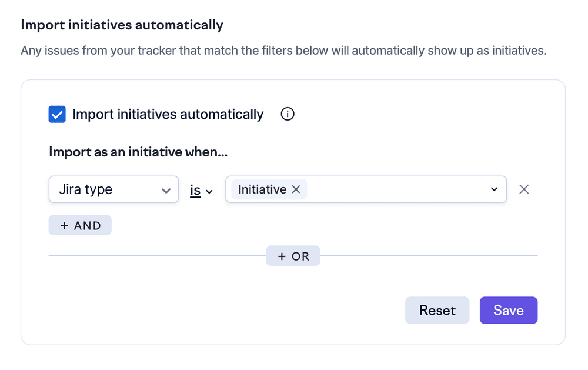Expand the value list with its chevron
Image resolution: width=588 pixels, height=370 pixels.
(494, 189)
